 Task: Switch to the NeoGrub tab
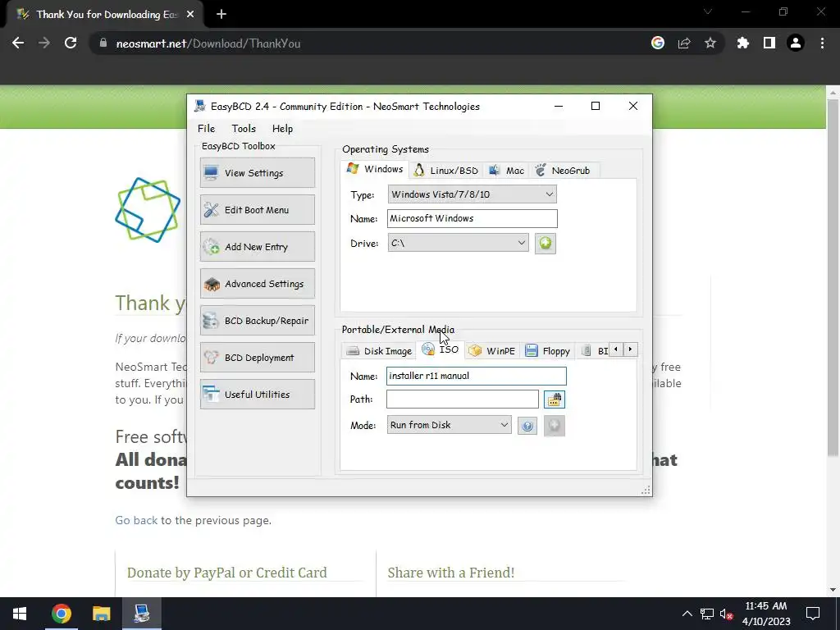coord(564,171)
